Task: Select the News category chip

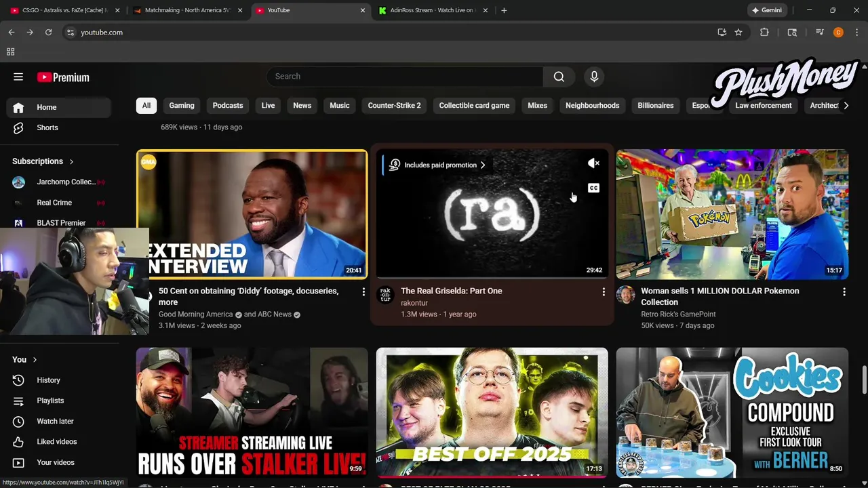Action: pos(302,105)
